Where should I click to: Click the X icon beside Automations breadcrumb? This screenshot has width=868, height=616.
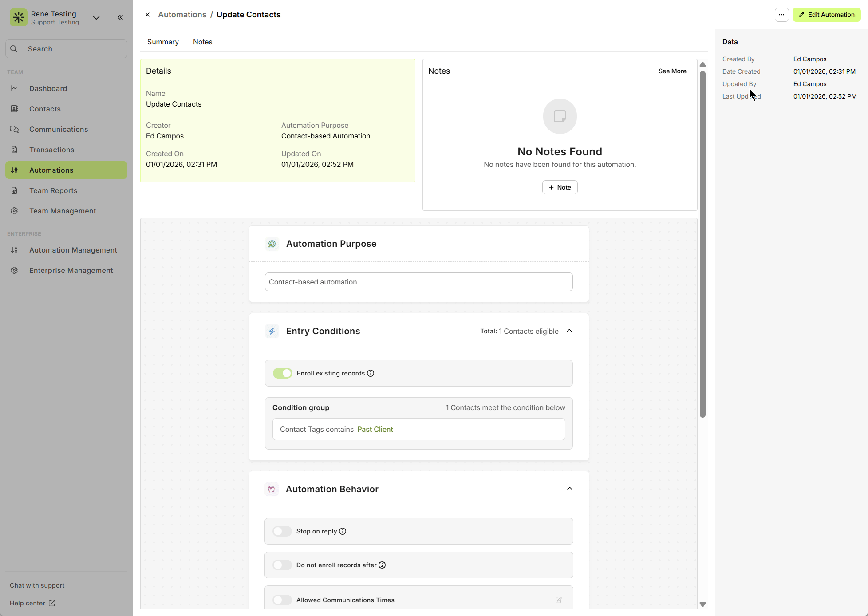[147, 15]
